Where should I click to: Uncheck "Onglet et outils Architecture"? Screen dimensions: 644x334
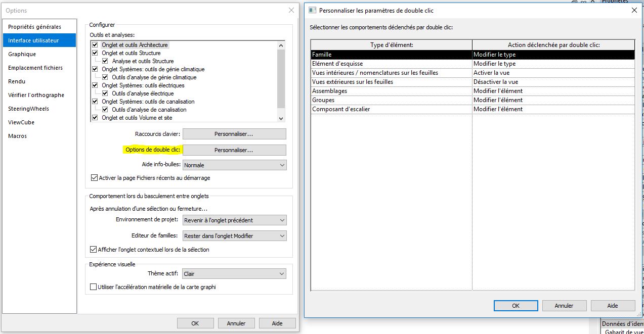[x=94, y=44]
